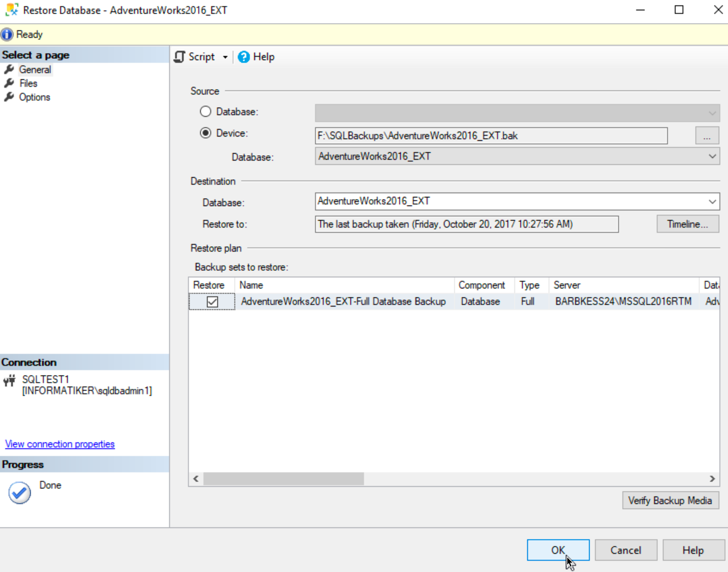Toggle the Restore checkbox for the Full backup set
Image resolution: width=728 pixels, height=572 pixels.
[212, 301]
